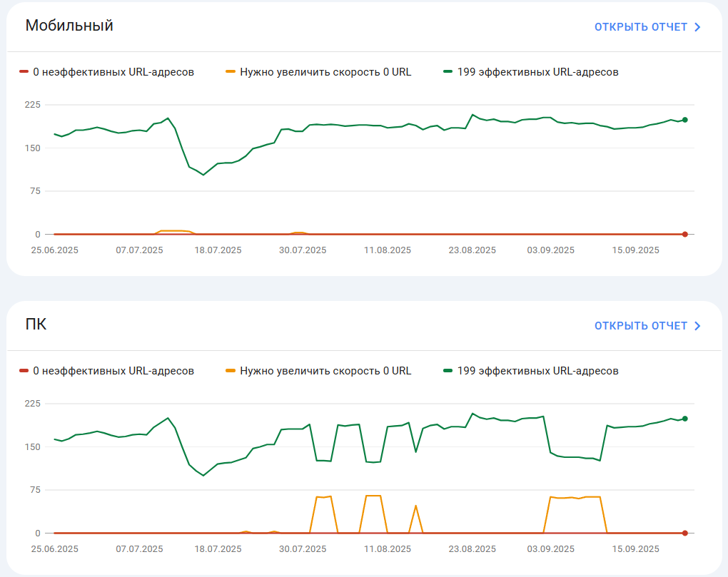Click date 30.07.2025 on ПК axis
This screenshot has height=577, width=728.
[x=303, y=548]
